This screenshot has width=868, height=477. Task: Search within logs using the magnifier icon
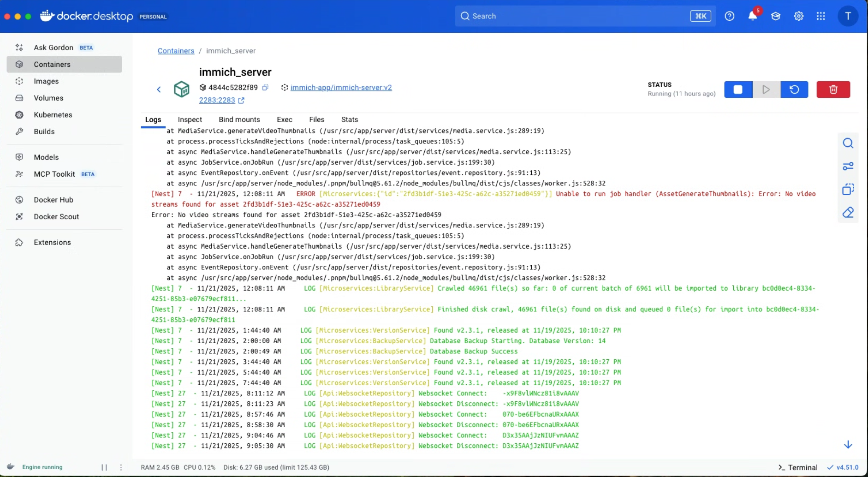[848, 143]
